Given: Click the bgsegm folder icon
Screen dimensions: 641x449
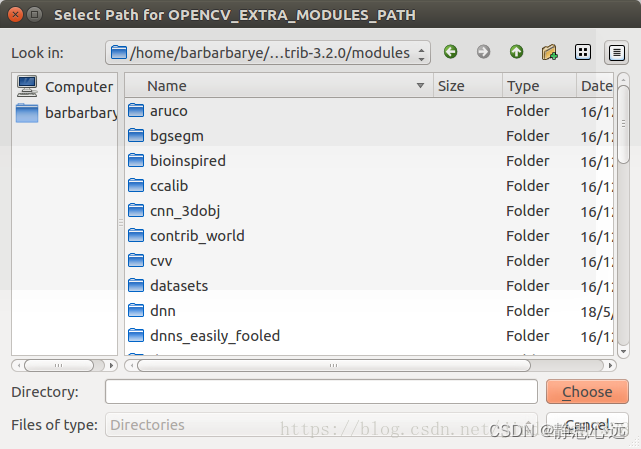Looking at the screenshot, I should point(136,135).
